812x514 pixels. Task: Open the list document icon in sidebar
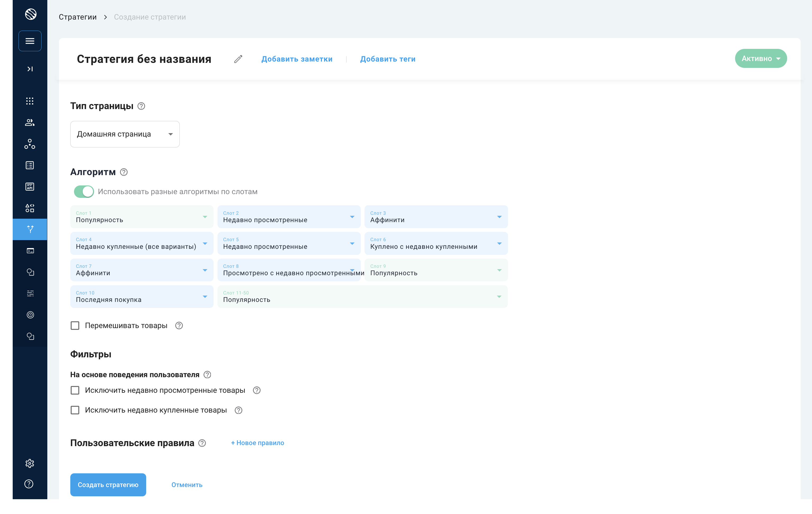30,165
